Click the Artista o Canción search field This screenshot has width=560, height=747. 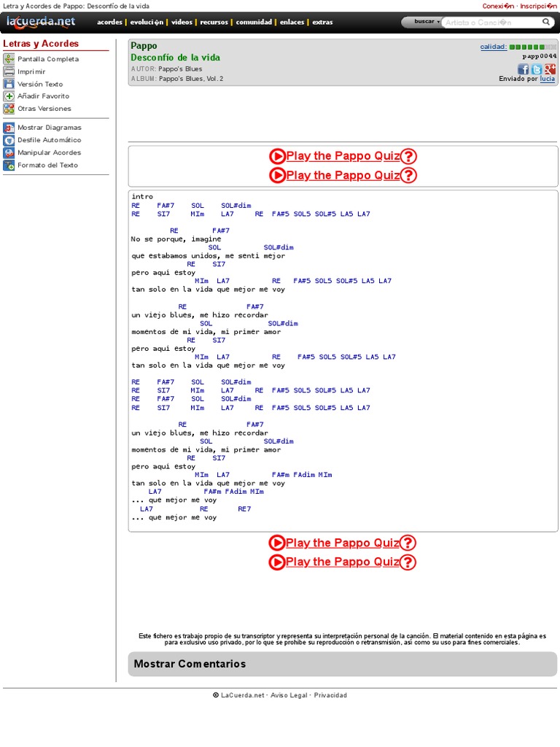[x=491, y=23]
